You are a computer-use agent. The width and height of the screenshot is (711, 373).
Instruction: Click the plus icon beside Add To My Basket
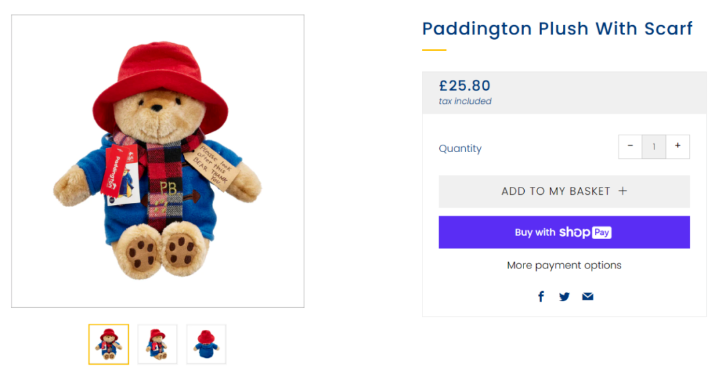623,191
